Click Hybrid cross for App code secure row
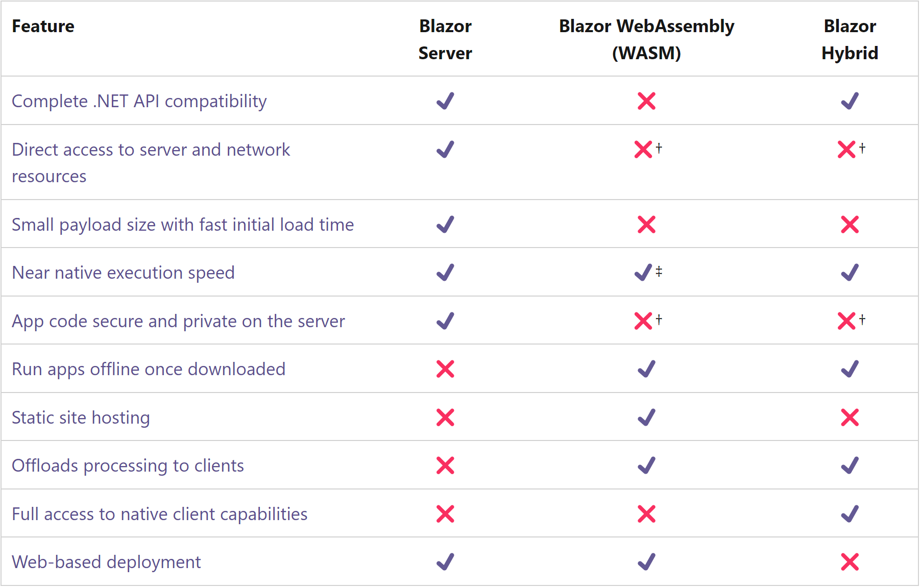921x588 pixels. tap(846, 321)
